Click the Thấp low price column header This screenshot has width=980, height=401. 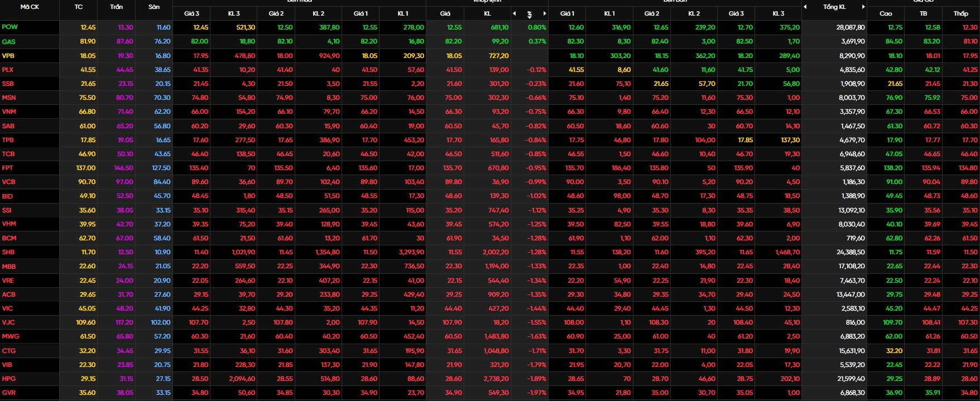pos(961,13)
